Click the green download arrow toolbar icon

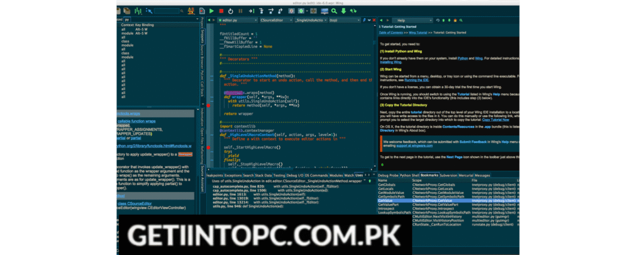point(343,11)
